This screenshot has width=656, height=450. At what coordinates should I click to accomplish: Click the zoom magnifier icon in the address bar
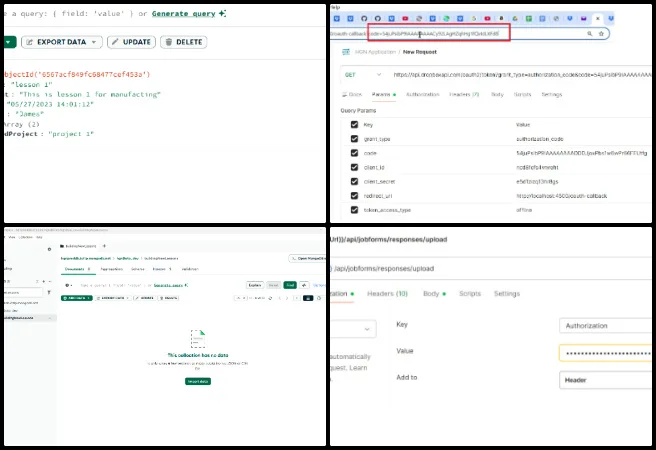click(588, 33)
